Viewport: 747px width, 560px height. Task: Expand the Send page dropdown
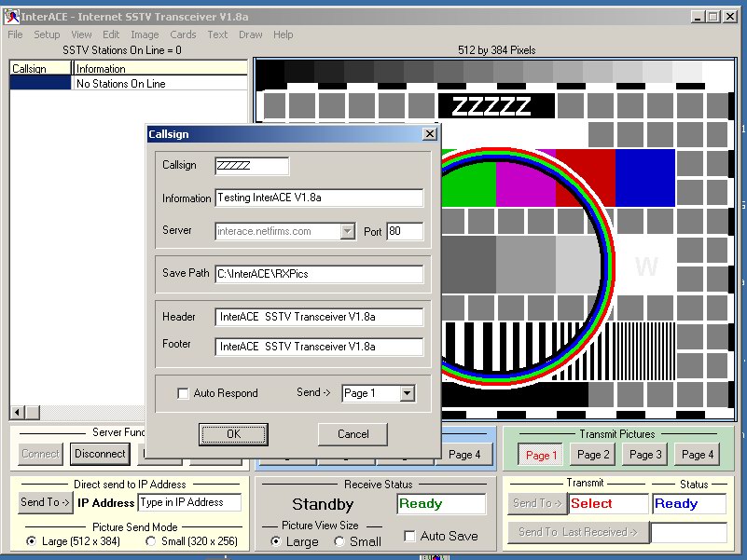[408, 393]
